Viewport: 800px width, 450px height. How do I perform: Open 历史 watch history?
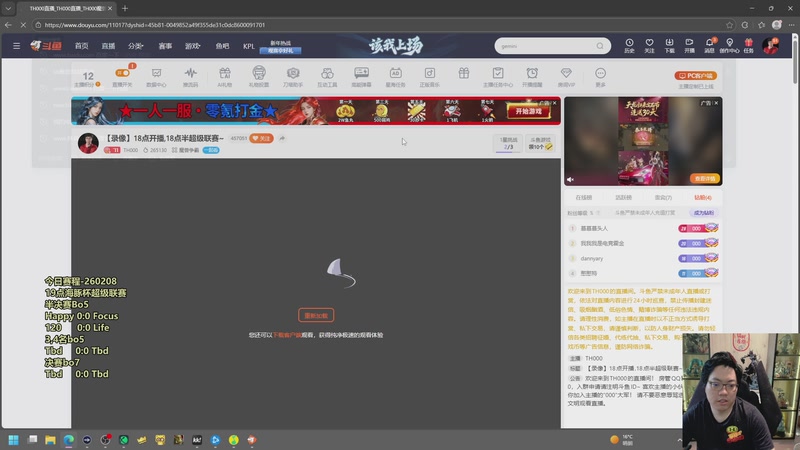pos(629,45)
